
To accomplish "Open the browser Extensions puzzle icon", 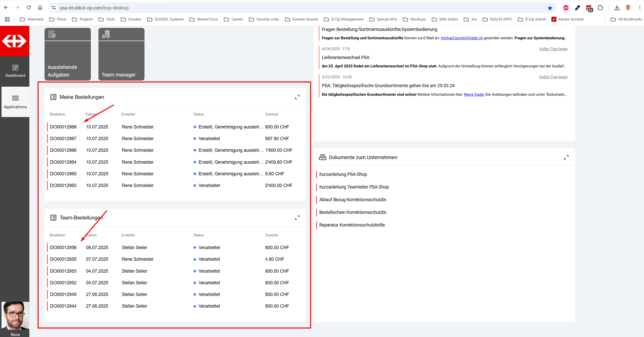I will (x=600, y=8).
